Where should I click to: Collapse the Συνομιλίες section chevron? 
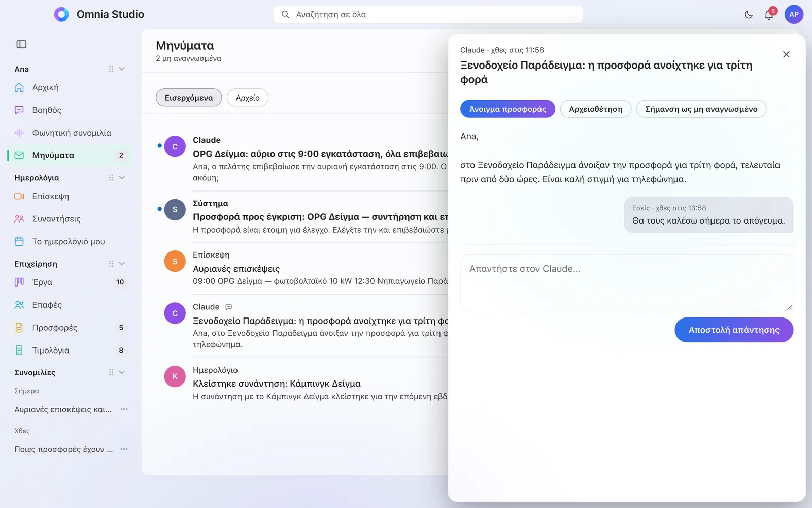click(122, 372)
